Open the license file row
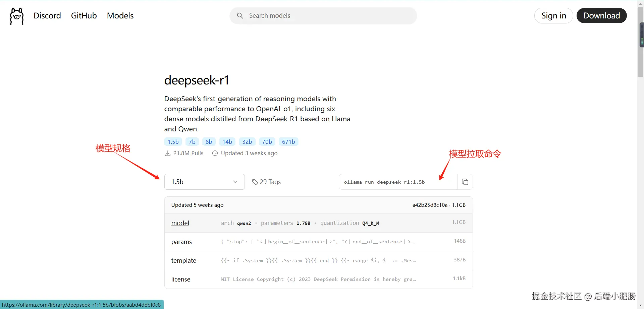This screenshot has width=644, height=309. pyautogui.click(x=319, y=280)
